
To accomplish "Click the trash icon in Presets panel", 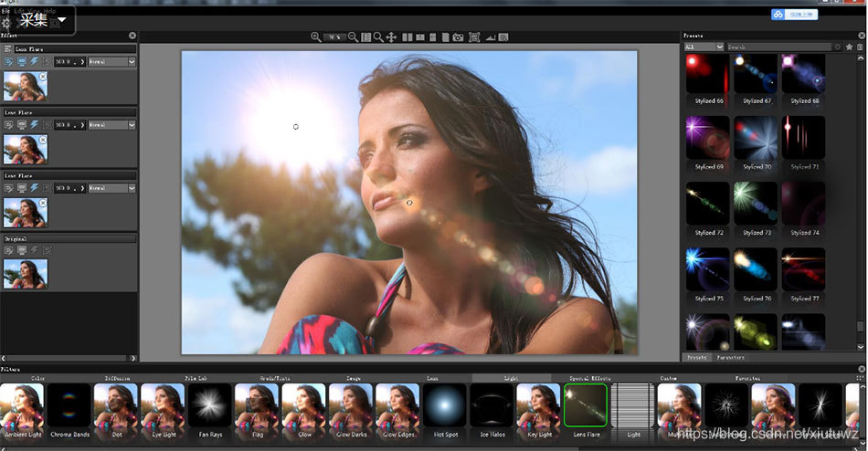I will click(860, 47).
